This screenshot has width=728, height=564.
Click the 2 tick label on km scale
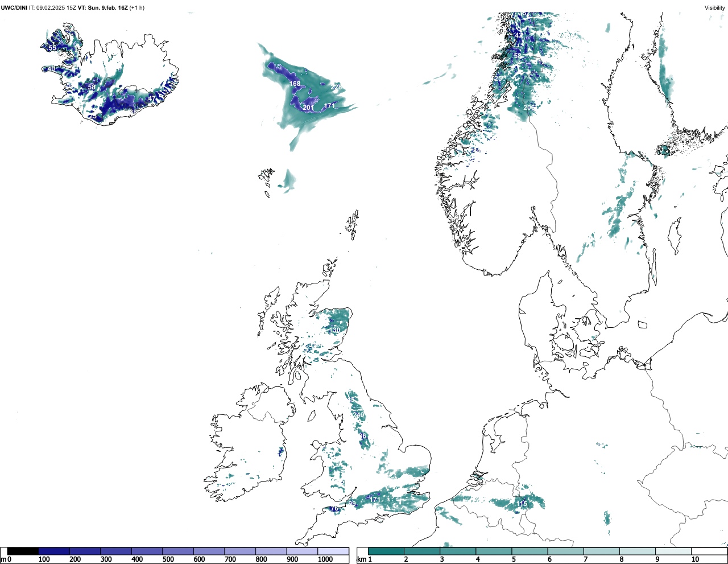(406, 559)
